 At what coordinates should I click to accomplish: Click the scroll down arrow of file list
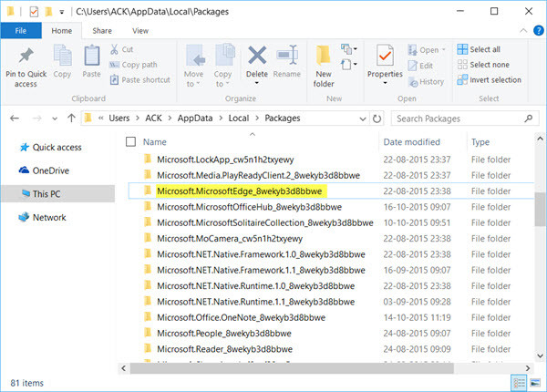(x=540, y=356)
